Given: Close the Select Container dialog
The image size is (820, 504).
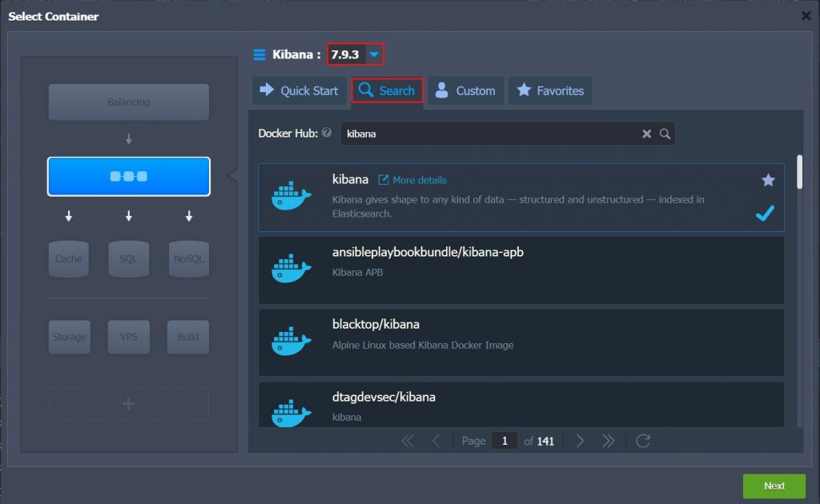Looking at the screenshot, I should pyautogui.click(x=806, y=16).
